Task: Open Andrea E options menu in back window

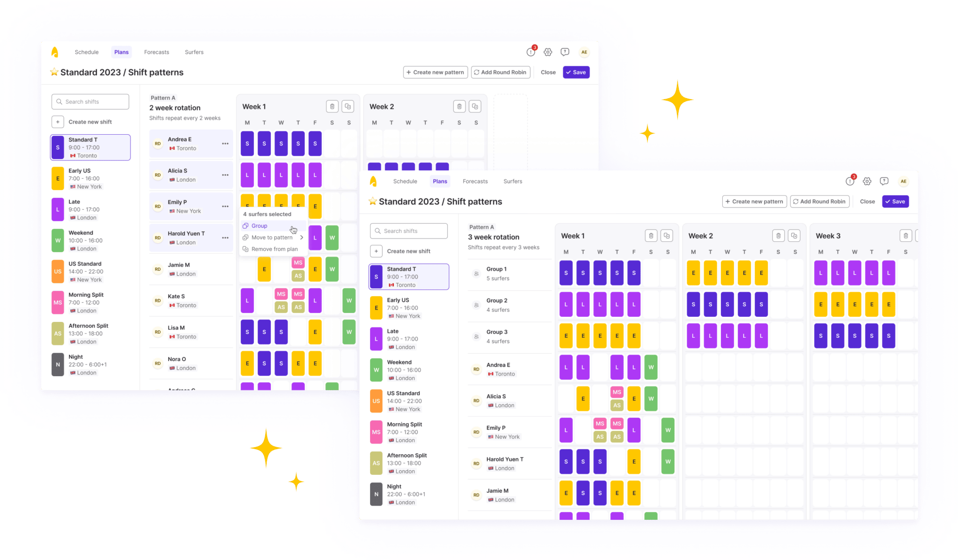Action: 225,144
